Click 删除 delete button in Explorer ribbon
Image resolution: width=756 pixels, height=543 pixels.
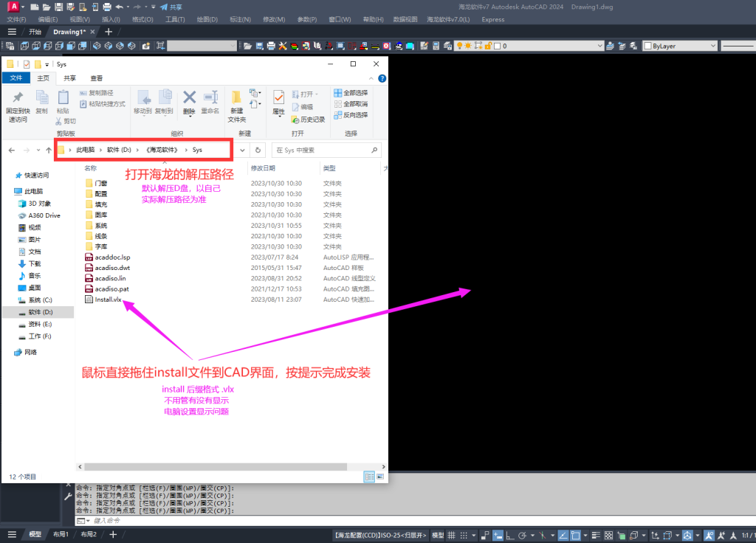190,103
